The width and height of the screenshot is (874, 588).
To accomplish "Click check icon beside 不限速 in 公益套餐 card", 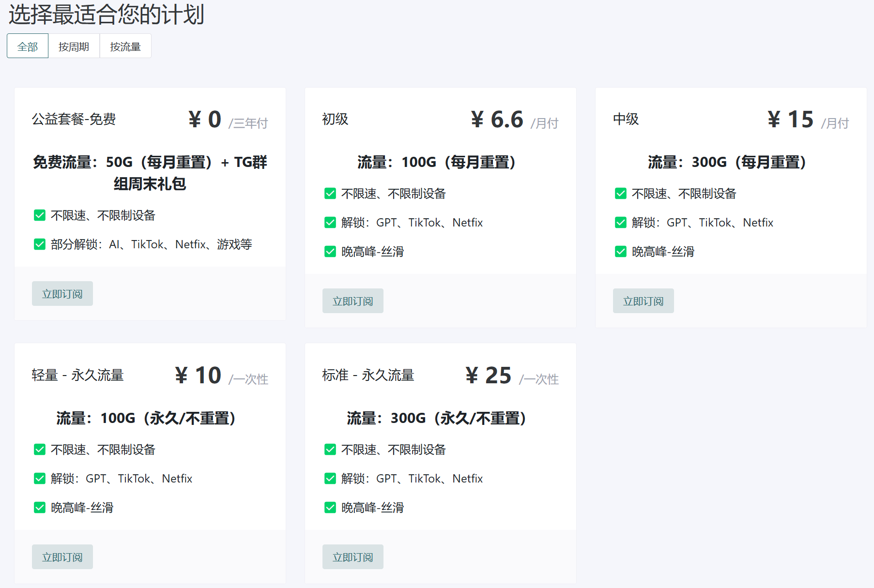I will point(40,215).
